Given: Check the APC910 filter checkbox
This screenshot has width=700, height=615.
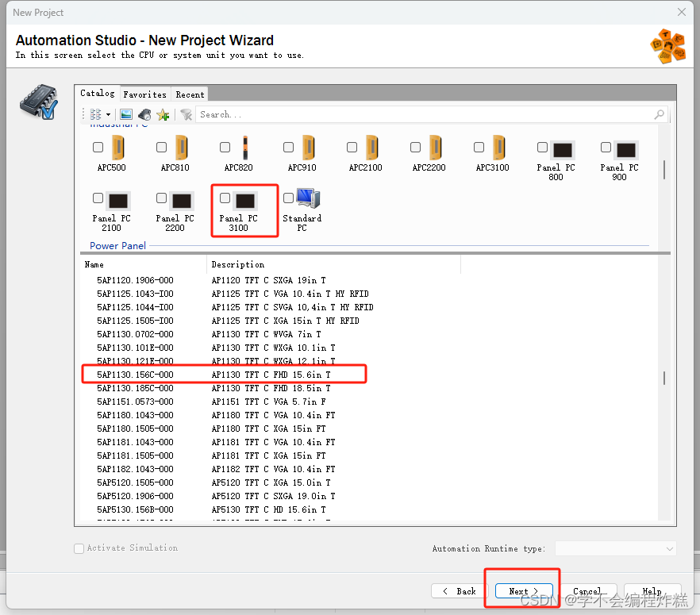Looking at the screenshot, I should pyautogui.click(x=288, y=147).
